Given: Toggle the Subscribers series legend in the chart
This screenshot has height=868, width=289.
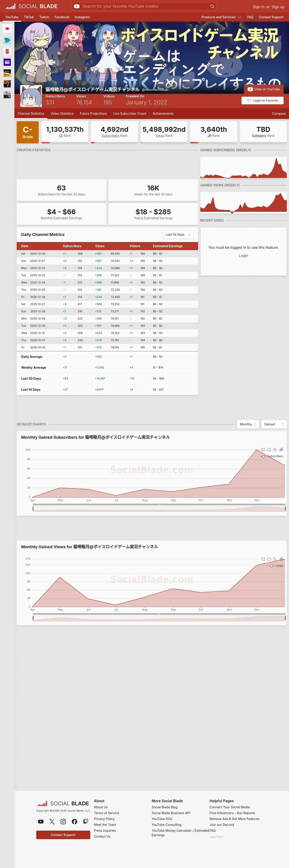Looking at the screenshot, I should (272, 456).
